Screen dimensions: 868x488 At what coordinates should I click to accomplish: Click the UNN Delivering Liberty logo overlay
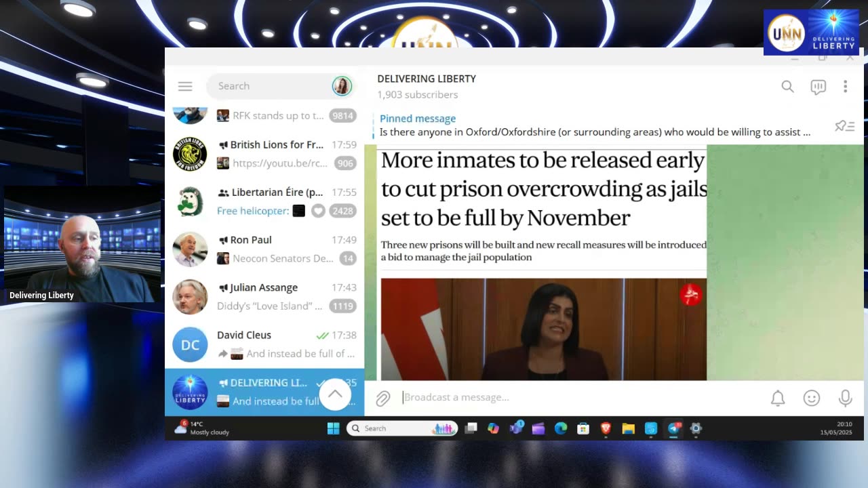click(x=811, y=32)
